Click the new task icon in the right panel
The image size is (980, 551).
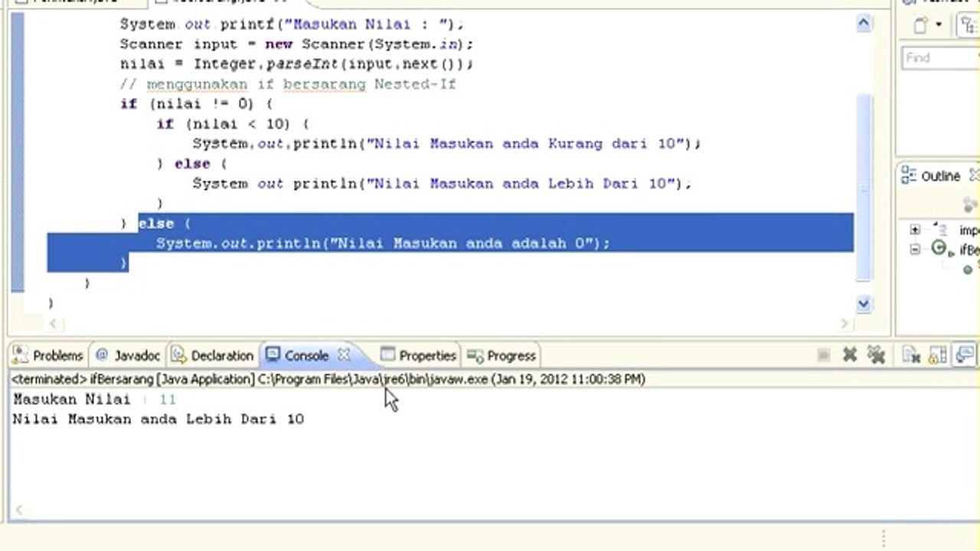point(921,25)
